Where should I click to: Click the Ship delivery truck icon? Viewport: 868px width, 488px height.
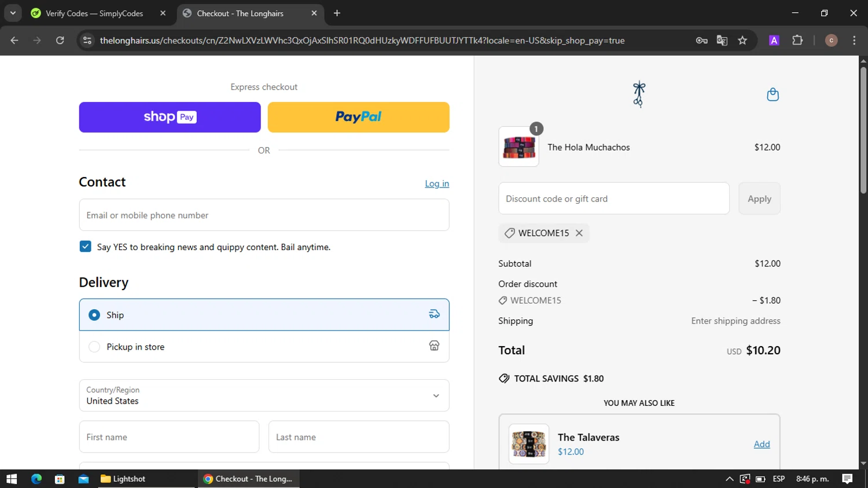[x=434, y=314]
